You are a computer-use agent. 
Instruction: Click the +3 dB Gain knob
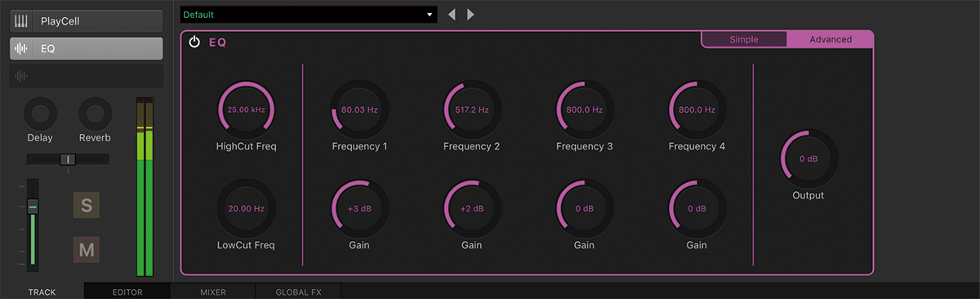point(359,208)
